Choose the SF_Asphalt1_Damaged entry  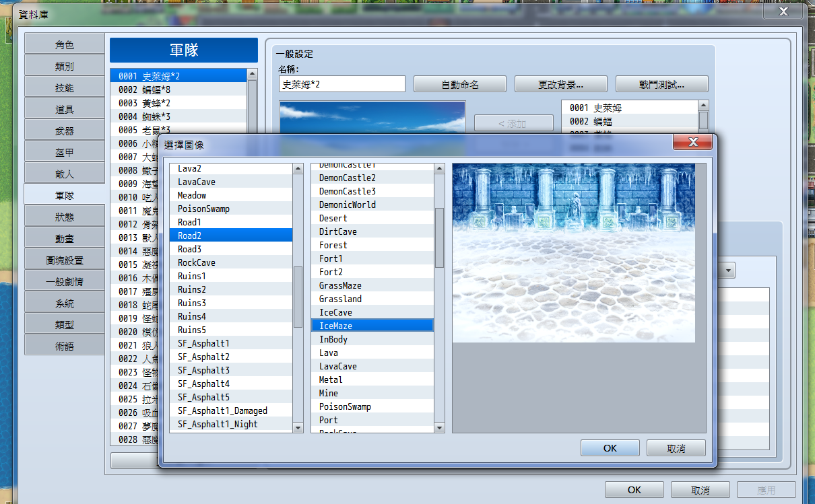click(231, 410)
